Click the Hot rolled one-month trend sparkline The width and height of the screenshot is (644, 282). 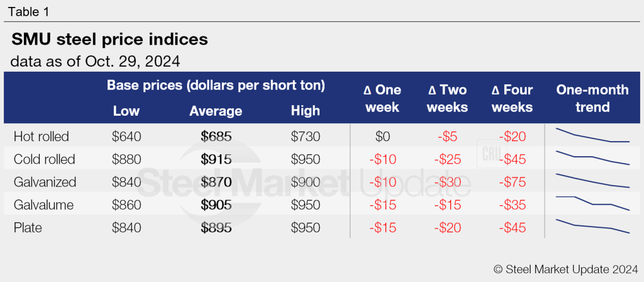pos(592,136)
